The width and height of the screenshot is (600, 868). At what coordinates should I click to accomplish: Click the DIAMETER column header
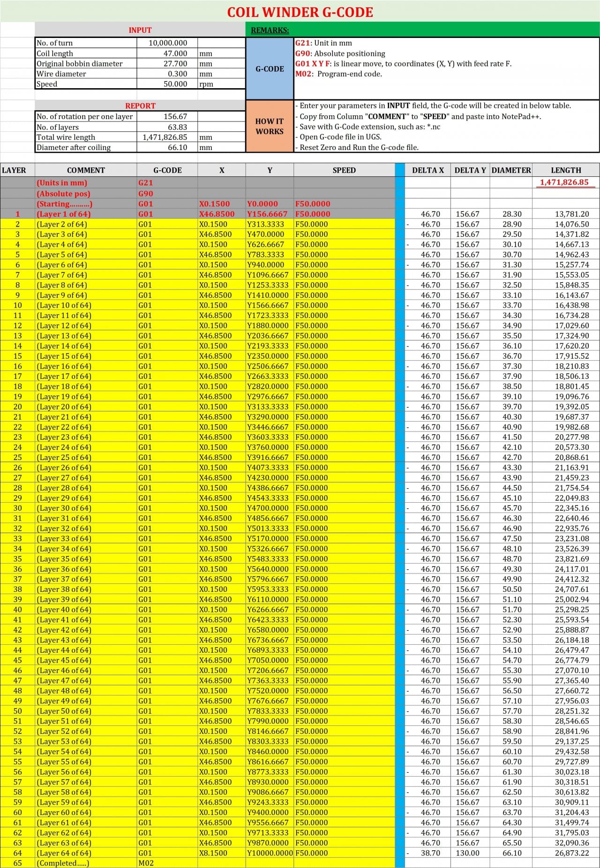click(x=511, y=170)
